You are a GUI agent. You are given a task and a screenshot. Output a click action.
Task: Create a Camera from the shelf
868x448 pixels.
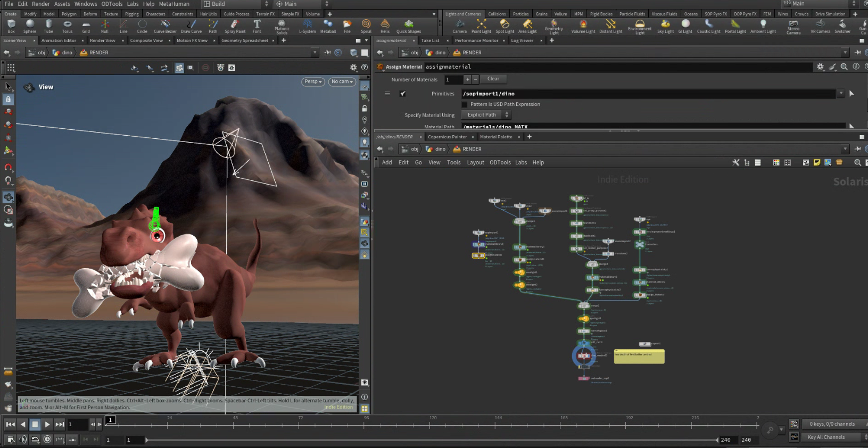coord(459,26)
